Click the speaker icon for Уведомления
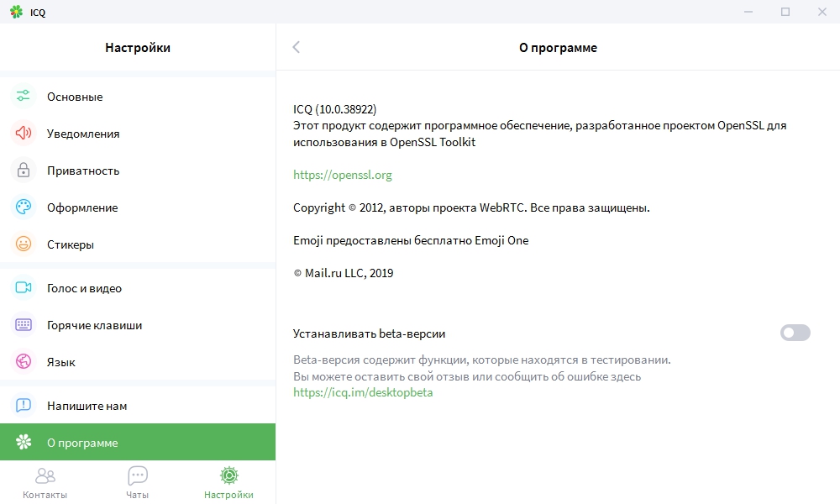Image resolution: width=840 pixels, height=504 pixels. click(x=23, y=134)
